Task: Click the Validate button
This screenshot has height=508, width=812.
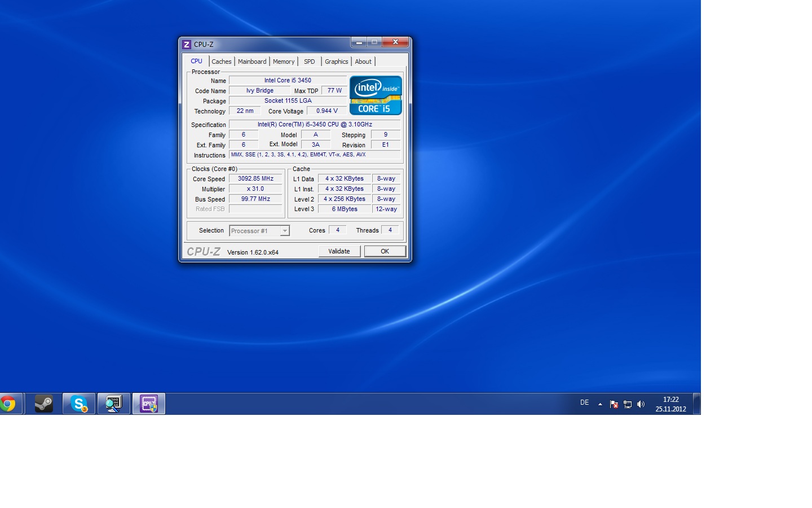Action: tap(339, 252)
